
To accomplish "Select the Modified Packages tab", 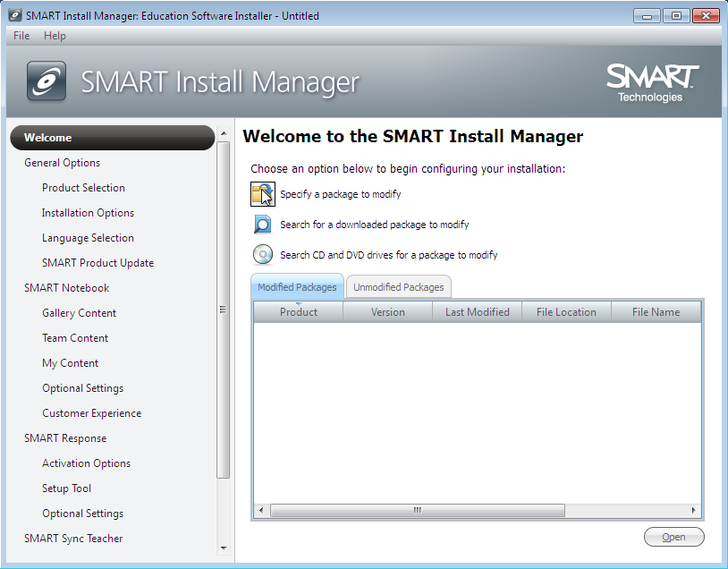I will (297, 287).
